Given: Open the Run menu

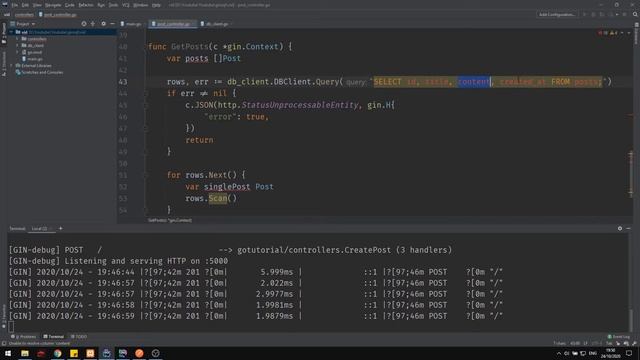Looking at the screenshot, I should pos(101,5).
